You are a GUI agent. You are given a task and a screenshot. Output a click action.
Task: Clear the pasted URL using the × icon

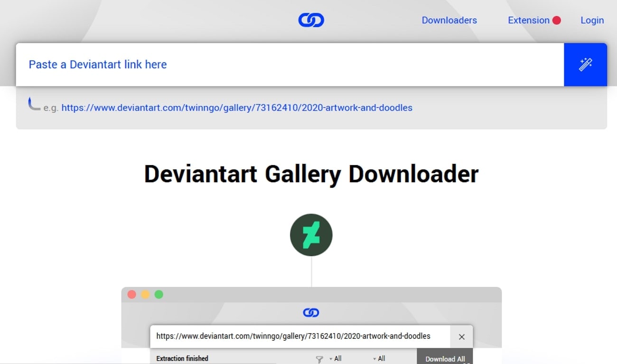pos(461,336)
